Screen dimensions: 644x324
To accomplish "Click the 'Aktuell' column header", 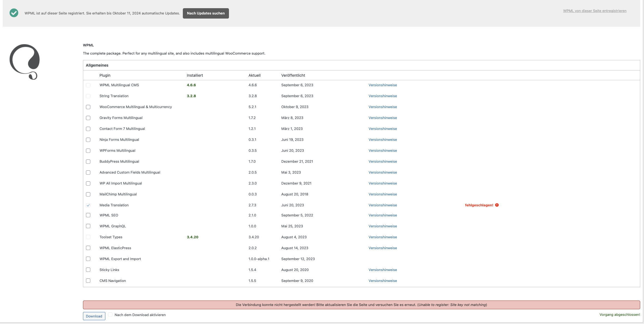I will [254, 75].
